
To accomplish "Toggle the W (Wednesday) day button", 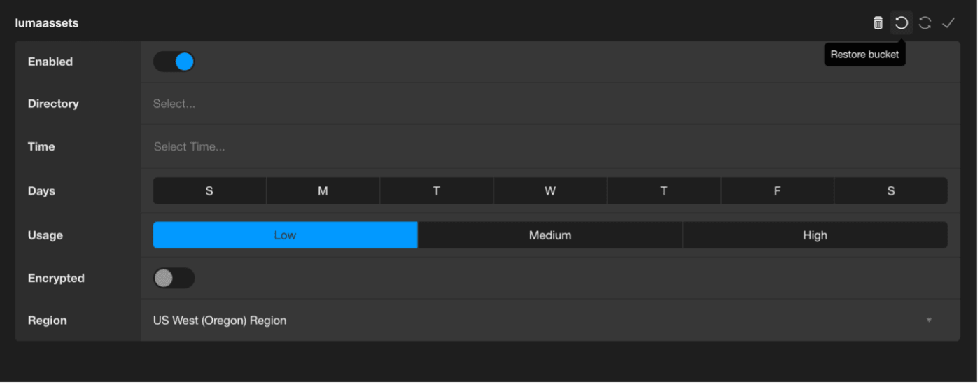I will (550, 190).
